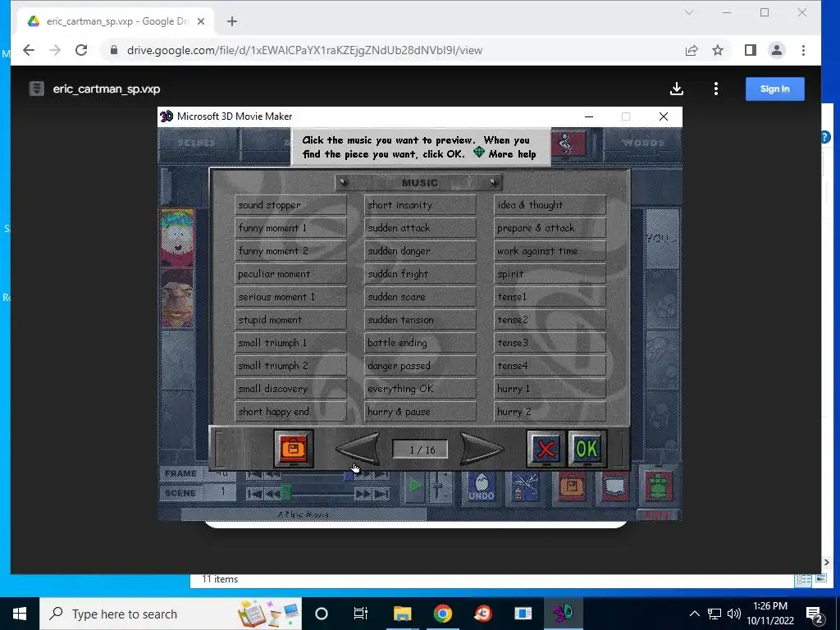
Task: Choose the 'funny moment 1' music piece
Action: [290, 228]
